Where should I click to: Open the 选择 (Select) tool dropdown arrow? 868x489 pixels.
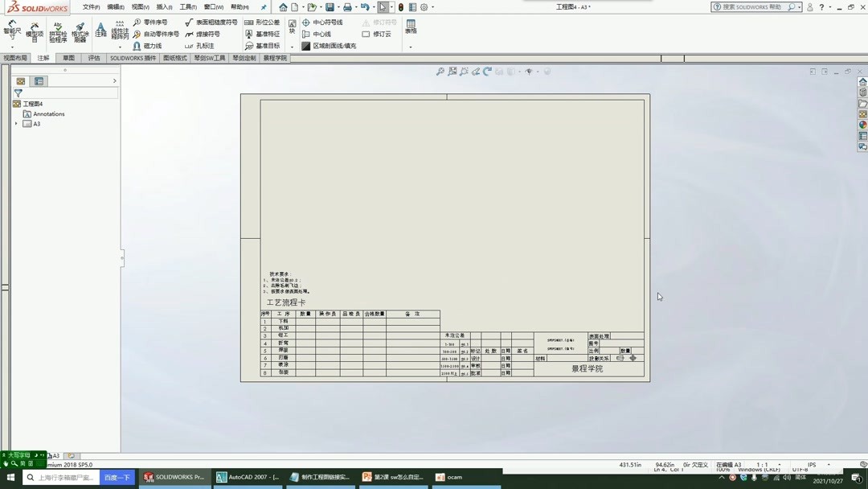tap(391, 7)
